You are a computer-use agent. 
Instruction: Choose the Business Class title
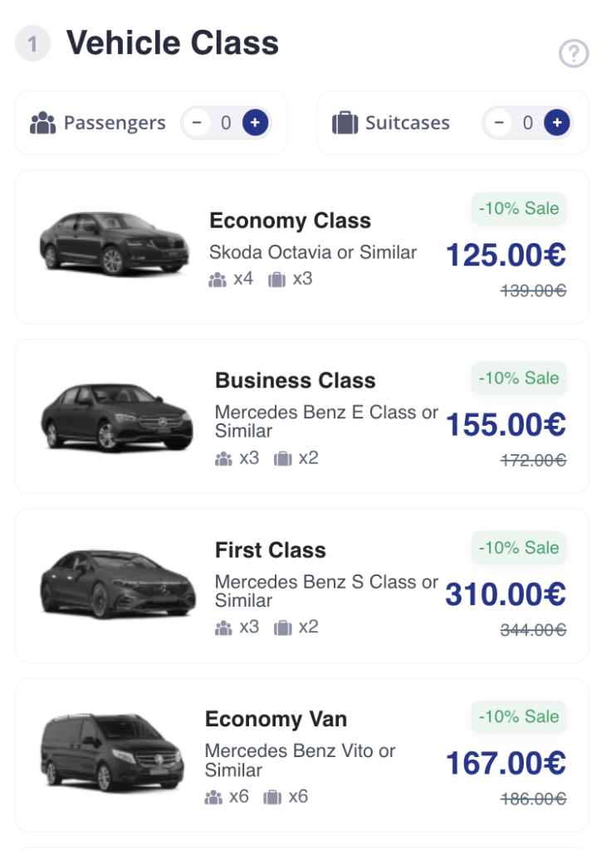click(295, 381)
